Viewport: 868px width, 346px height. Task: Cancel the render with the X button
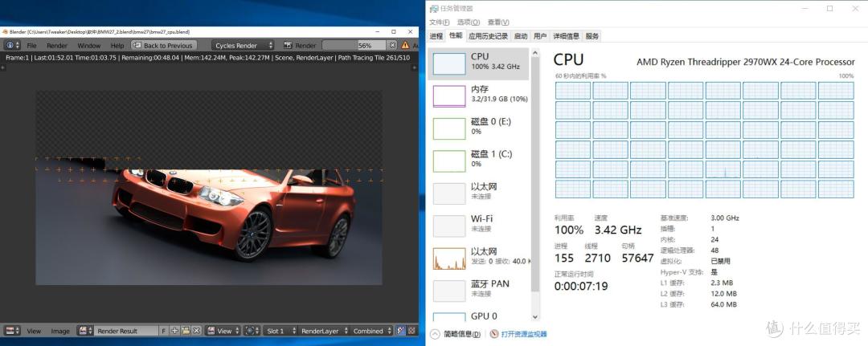[392, 45]
